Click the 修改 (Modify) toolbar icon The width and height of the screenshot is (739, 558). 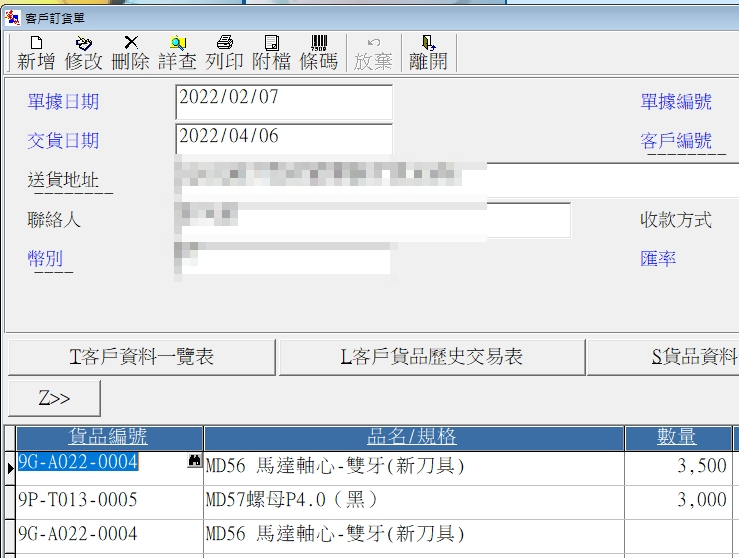[84, 53]
